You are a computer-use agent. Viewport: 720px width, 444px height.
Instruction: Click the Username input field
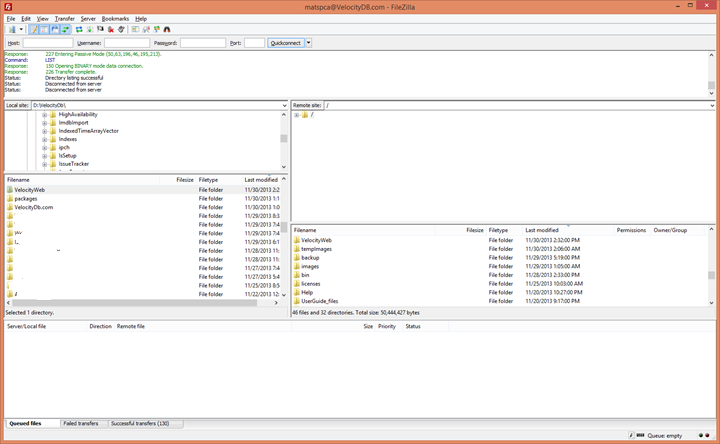127,43
